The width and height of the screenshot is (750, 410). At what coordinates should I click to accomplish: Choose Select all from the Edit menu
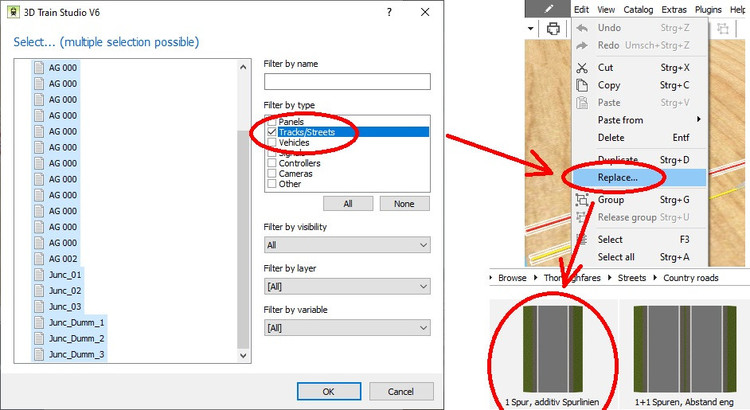[640, 257]
